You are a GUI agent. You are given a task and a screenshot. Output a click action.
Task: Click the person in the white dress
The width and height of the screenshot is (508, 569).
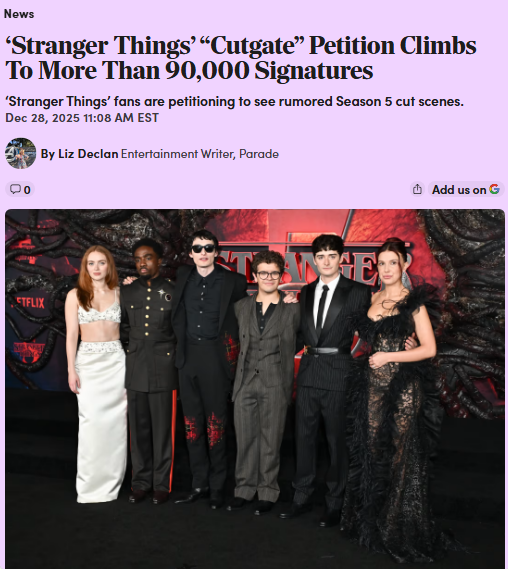click(x=97, y=374)
